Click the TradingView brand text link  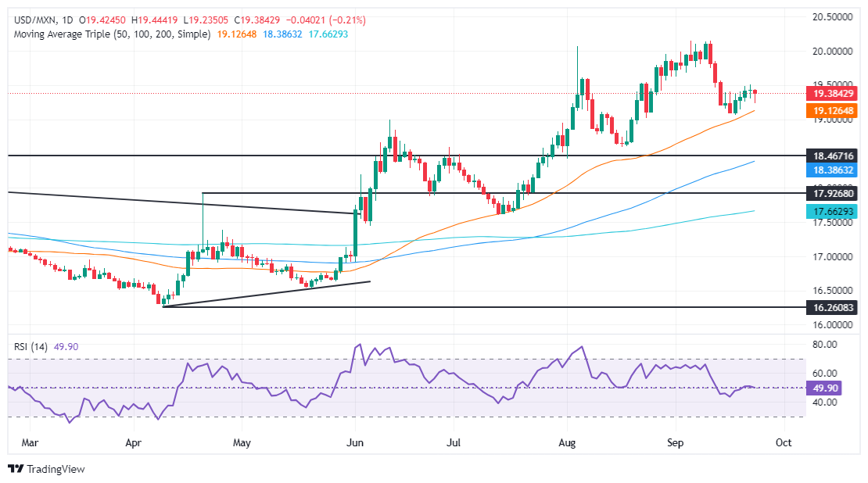[56, 469]
